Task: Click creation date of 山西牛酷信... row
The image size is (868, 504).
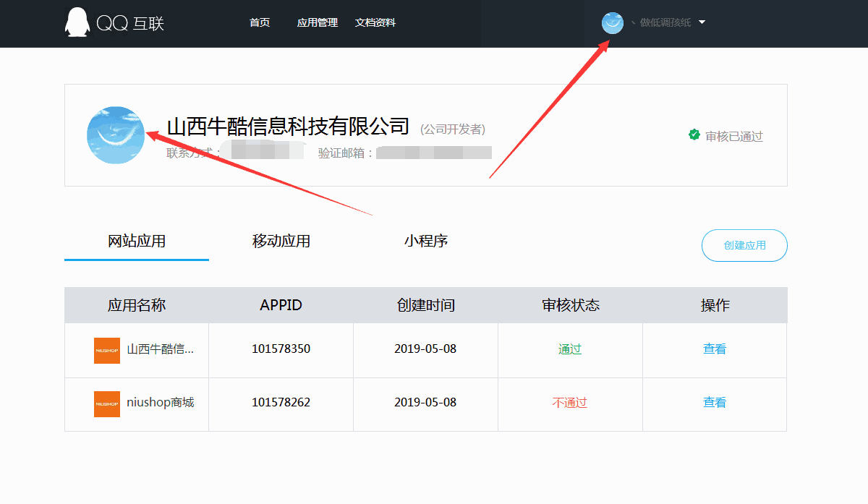Action: pos(425,349)
